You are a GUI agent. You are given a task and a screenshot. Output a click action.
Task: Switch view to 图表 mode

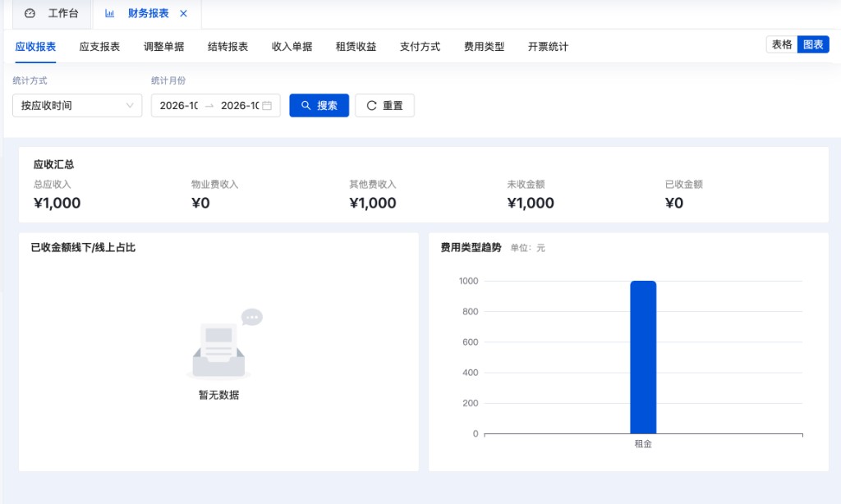tap(813, 44)
